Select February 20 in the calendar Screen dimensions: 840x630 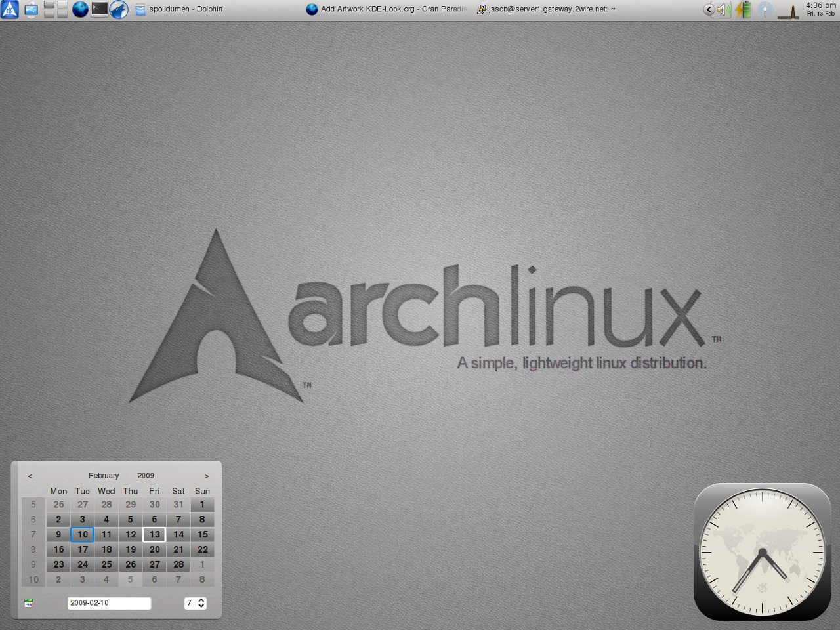(154, 549)
